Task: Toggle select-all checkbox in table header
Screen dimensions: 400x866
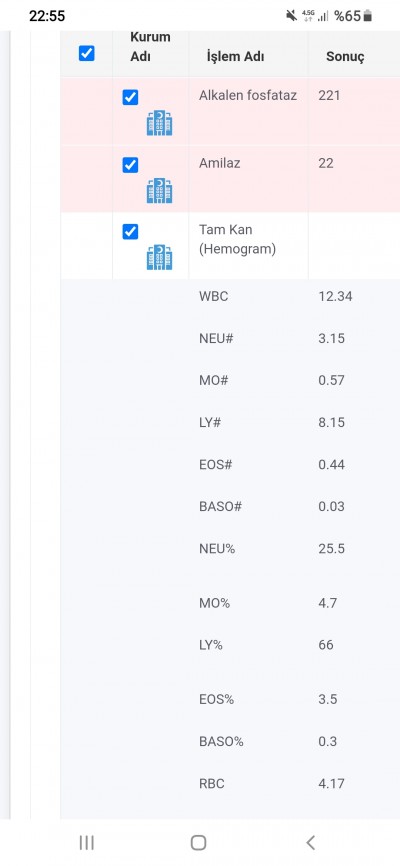Action: 87,53
